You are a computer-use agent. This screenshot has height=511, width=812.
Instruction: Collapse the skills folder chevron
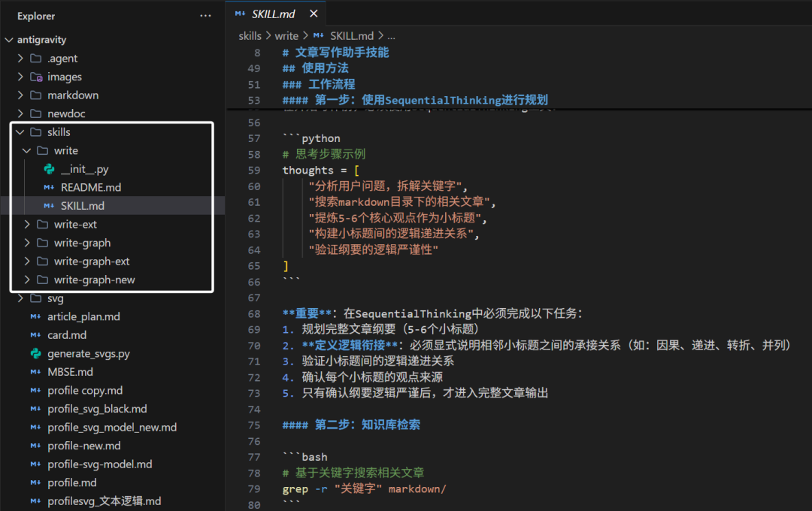[x=20, y=132]
